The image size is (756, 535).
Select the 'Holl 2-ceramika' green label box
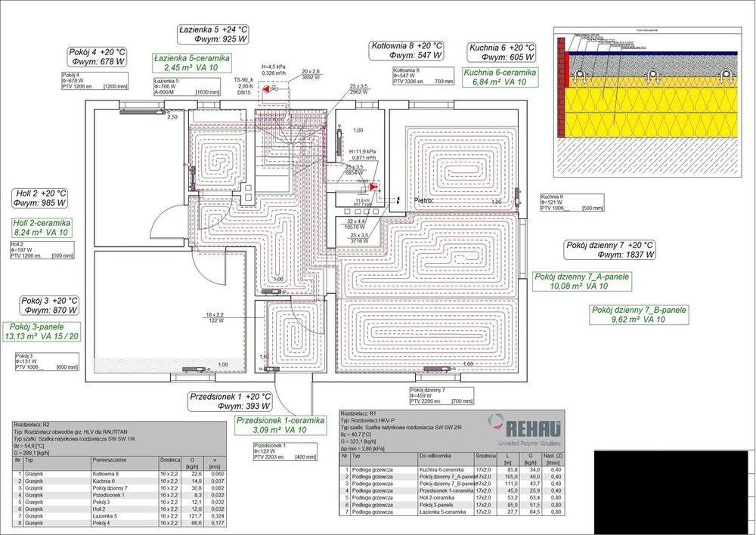42,228
